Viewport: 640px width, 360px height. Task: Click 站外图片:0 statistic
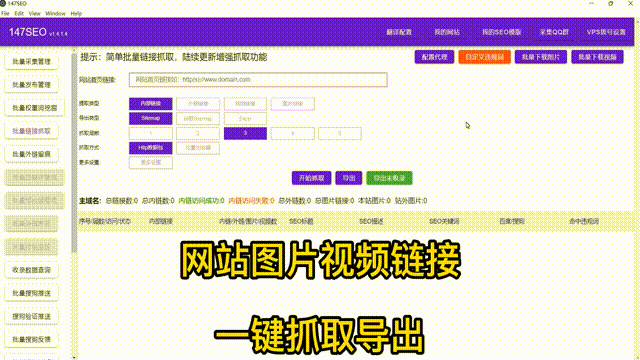411,201
